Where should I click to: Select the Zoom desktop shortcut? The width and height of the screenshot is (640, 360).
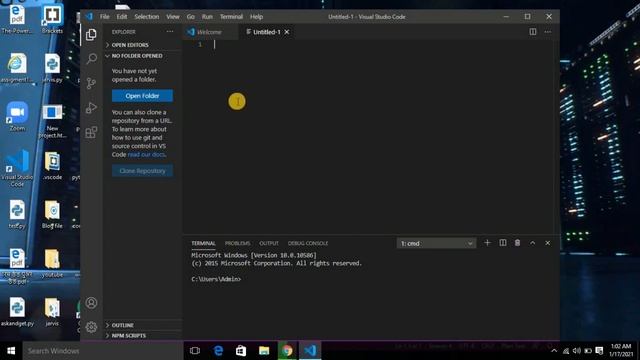tap(17, 116)
